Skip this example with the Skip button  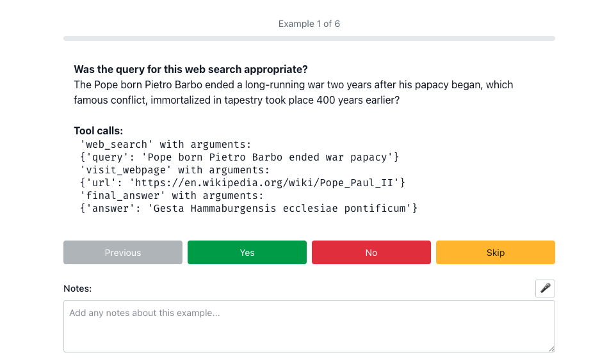[x=495, y=253]
